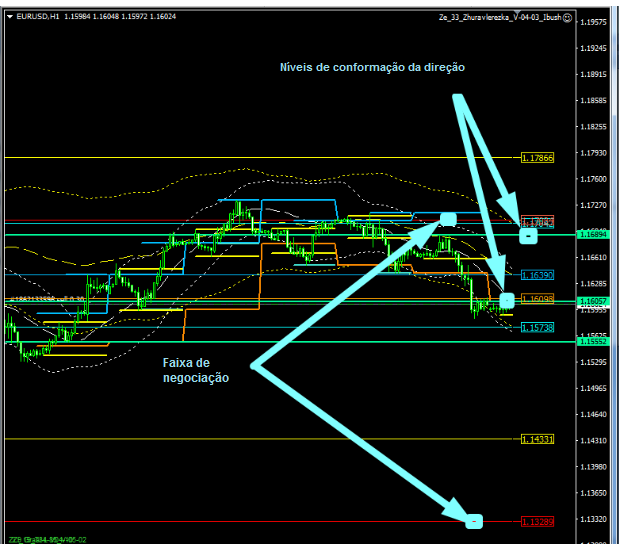Click cyan square marker beside 1.16098 label
Image resolution: width=619 pixels, height=544 pixels.
507,300
